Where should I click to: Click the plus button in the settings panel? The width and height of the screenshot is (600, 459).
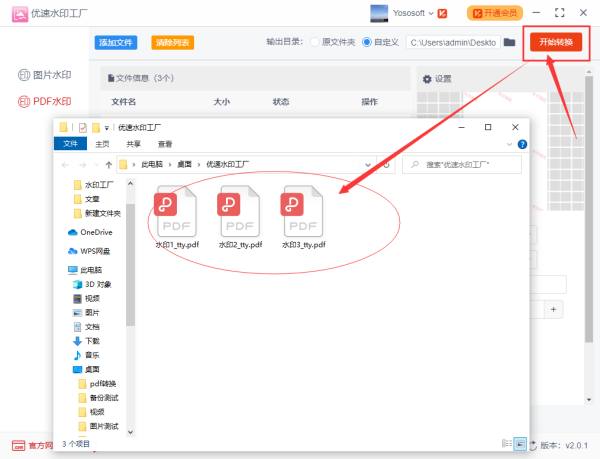553,309
